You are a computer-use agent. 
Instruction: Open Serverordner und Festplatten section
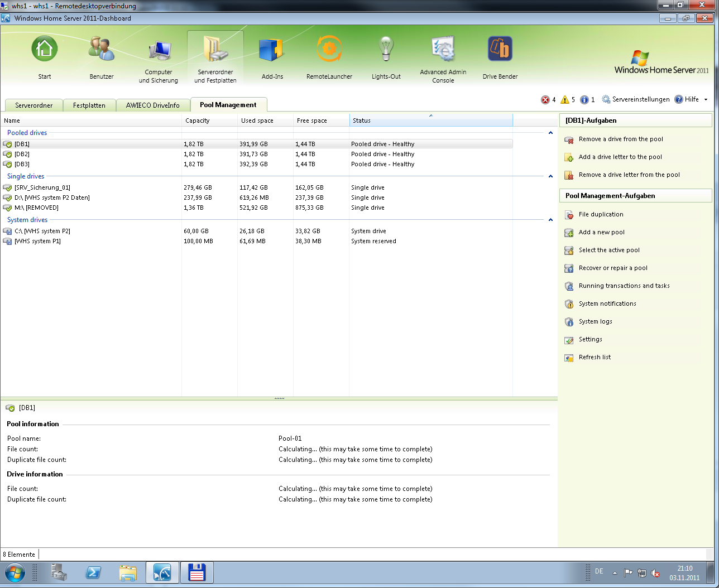point(215,49)
